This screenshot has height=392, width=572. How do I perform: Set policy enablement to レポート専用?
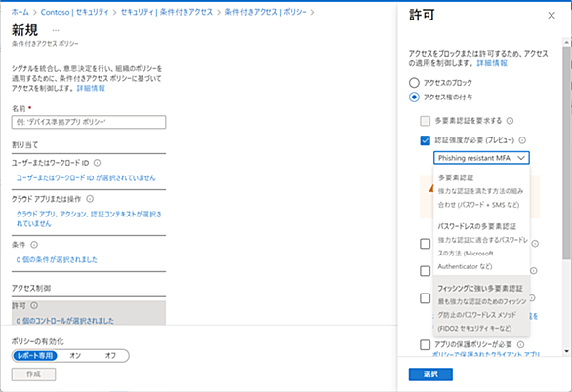[x=35, y=356]
